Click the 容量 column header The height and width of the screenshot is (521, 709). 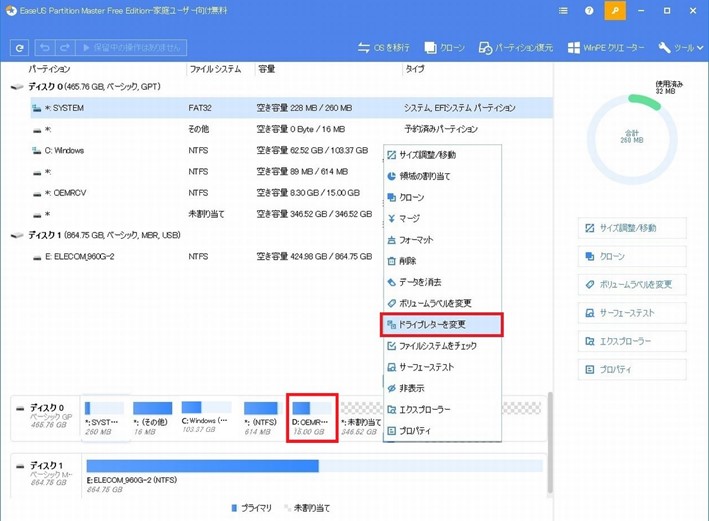pos(267,69)
